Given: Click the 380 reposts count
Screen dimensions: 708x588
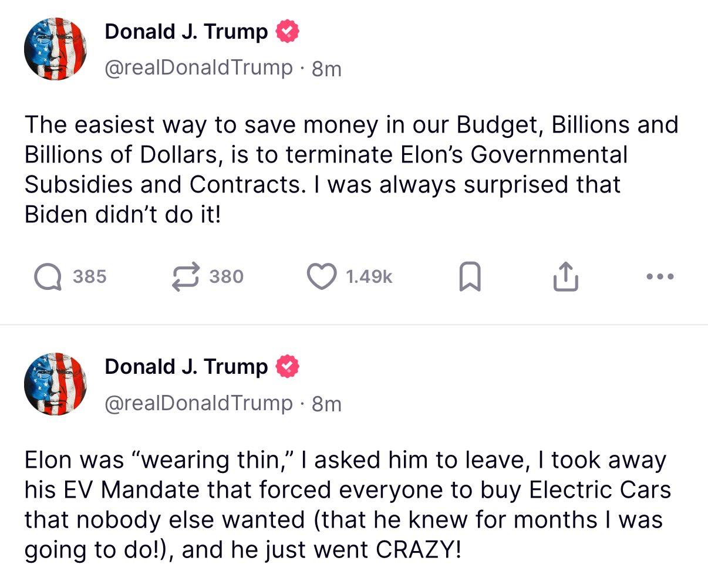Looking at the screenshot, I should 226,277.
